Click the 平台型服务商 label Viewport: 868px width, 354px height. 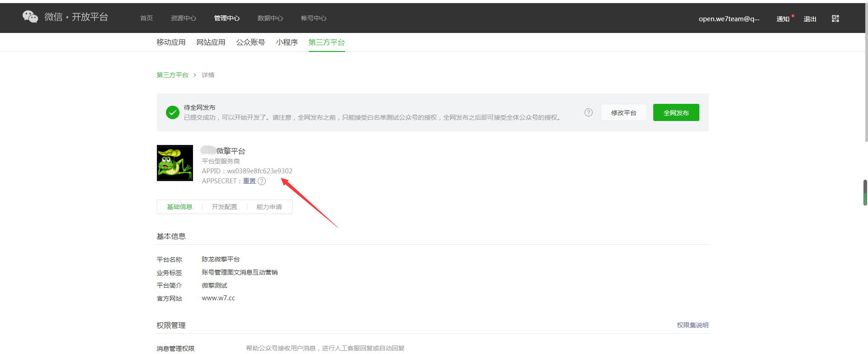(x=221, y=161)
